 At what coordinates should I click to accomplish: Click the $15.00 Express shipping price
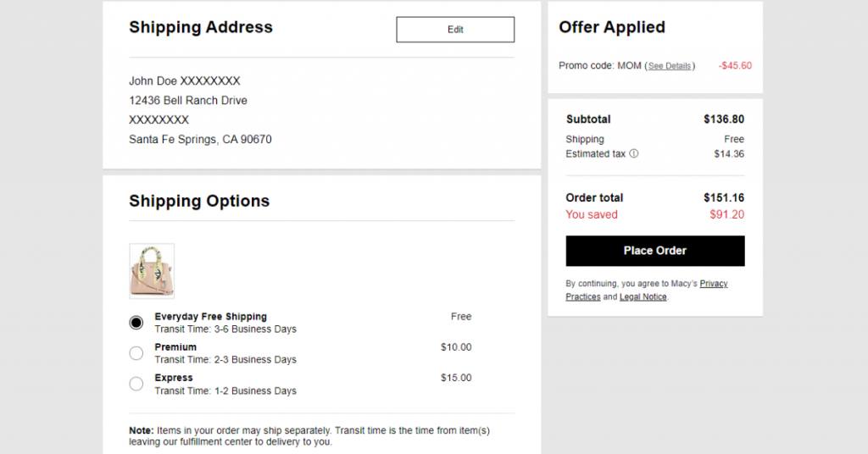coord(456,378)
